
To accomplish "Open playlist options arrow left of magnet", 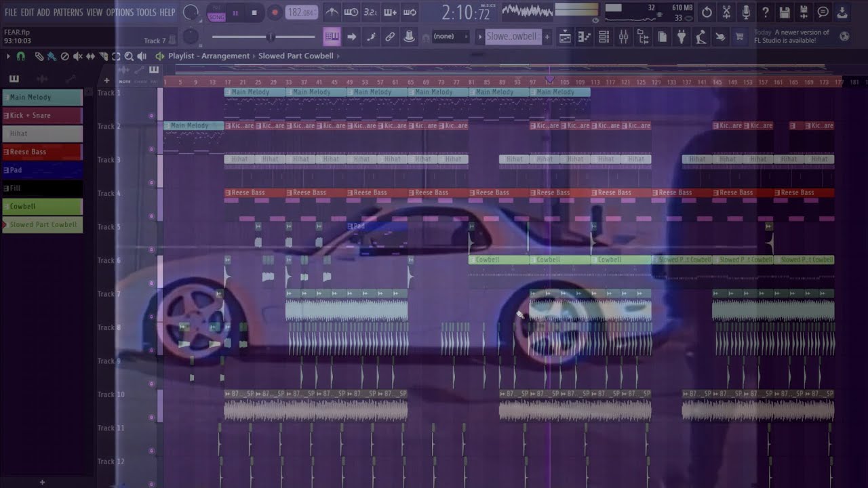I will (9, 56).
